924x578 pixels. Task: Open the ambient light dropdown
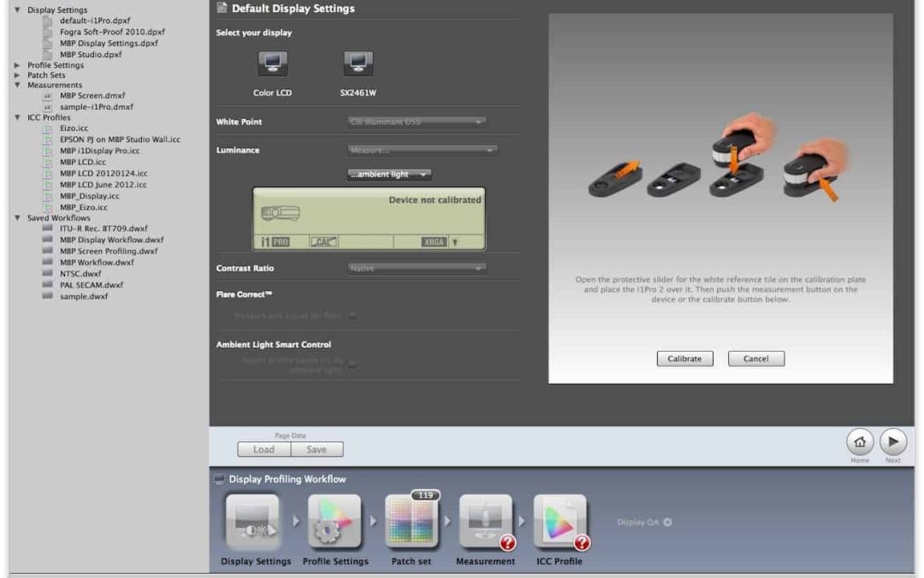(389, 175)
